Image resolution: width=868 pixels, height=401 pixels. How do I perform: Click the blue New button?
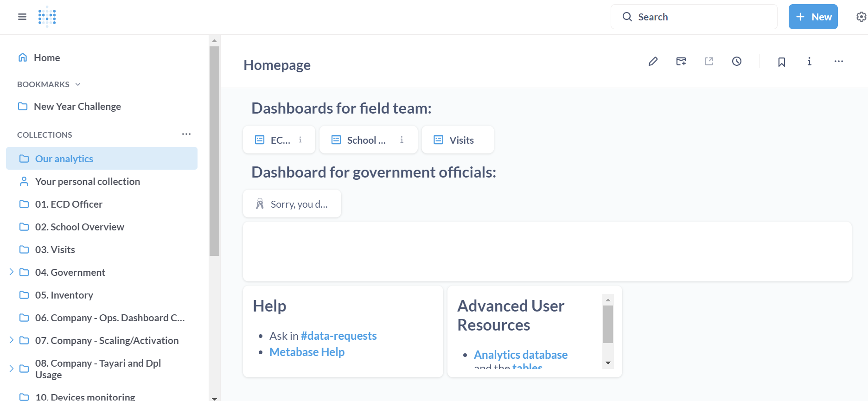pos(813,17)
